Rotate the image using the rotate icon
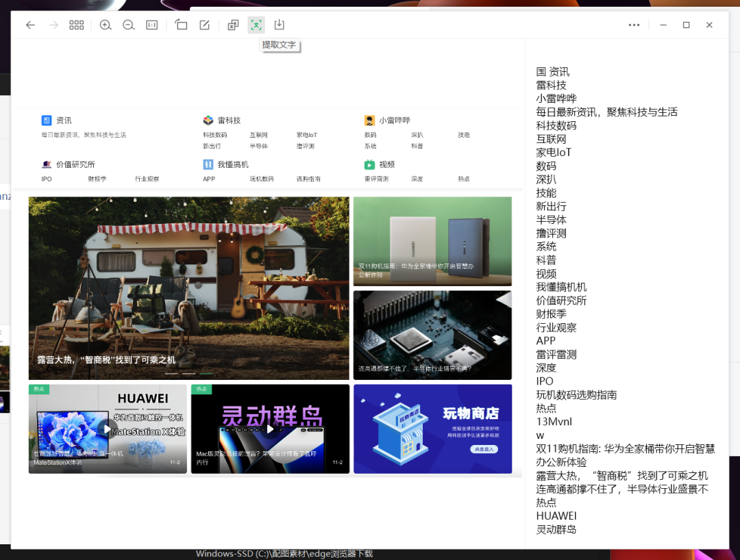 pyautogui.click(x=181, y=25)
